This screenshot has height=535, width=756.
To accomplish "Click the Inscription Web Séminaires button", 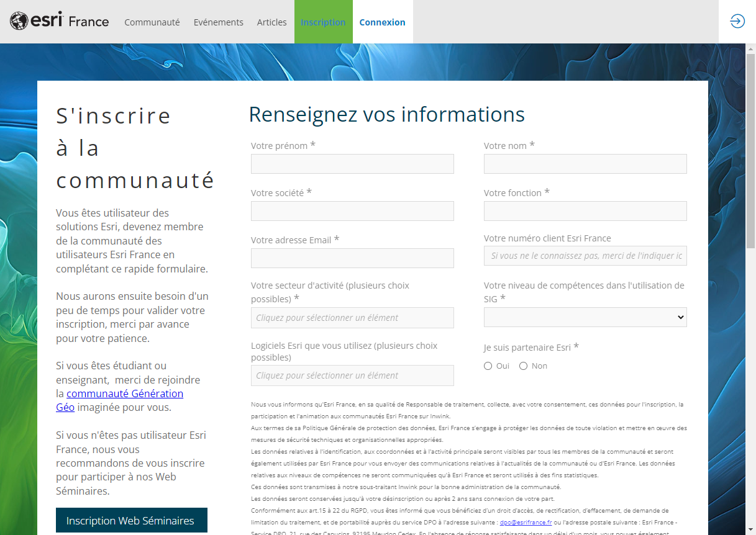I will click(132, 520).
